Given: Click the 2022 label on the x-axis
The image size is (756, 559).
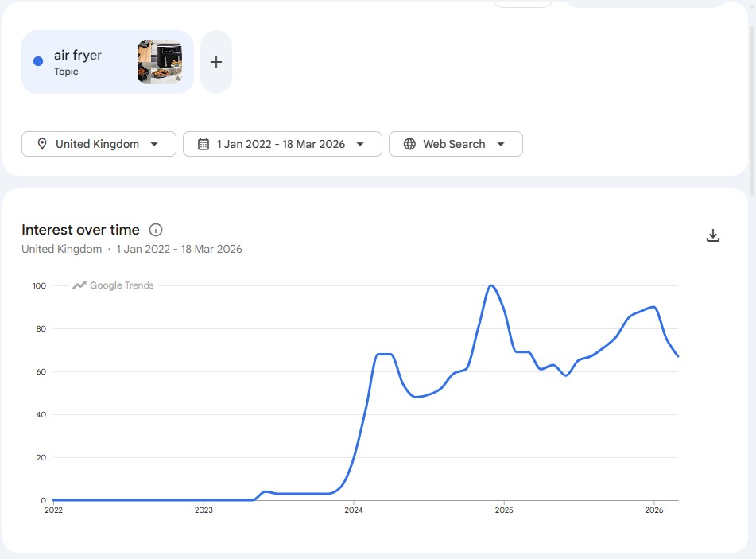Looking at the screenshot, I should pos(53,510).
